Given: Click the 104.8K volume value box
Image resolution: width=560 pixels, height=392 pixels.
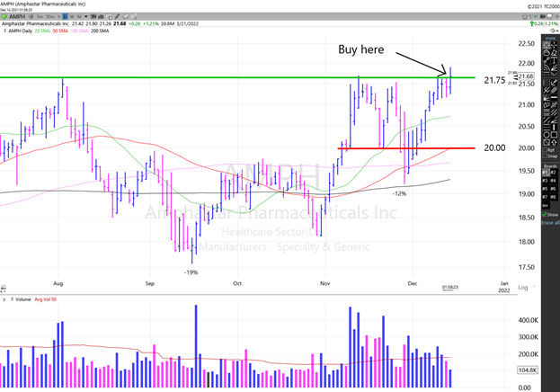Looking at the screenshot, I should [x=528, y=370].
